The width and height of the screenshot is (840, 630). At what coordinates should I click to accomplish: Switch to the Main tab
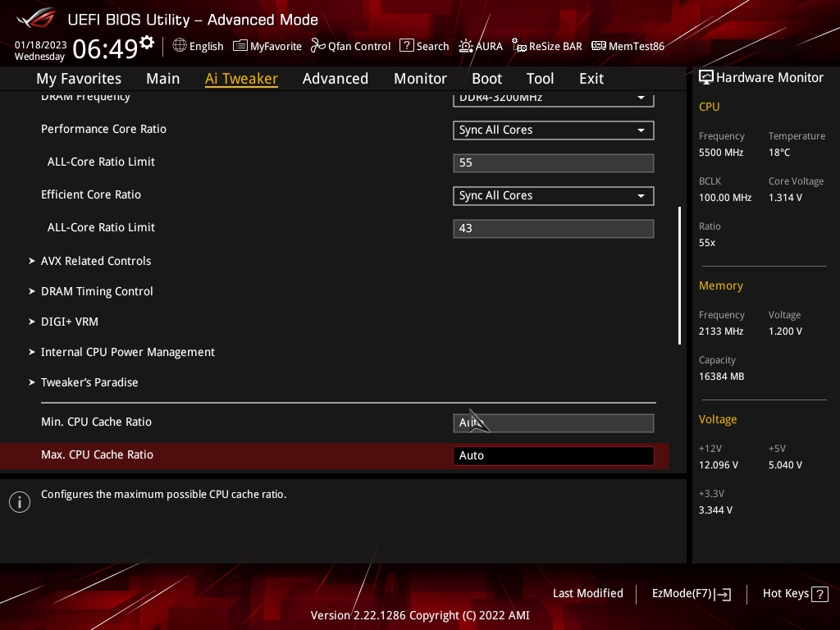click(163, 79)
